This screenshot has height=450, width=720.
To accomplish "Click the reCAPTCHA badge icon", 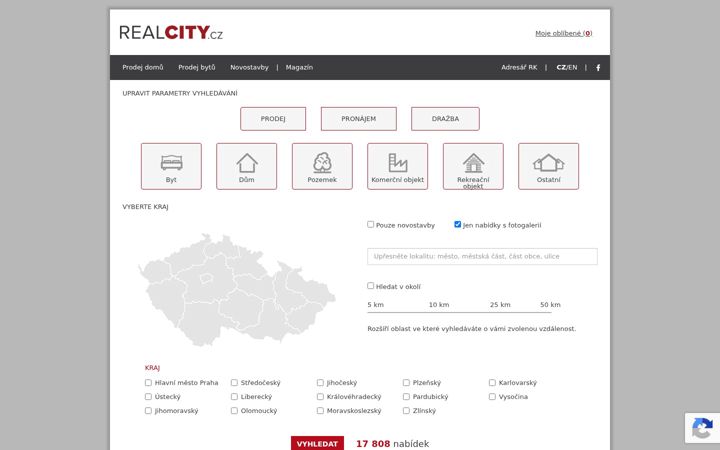I will (x=702, y=428).
